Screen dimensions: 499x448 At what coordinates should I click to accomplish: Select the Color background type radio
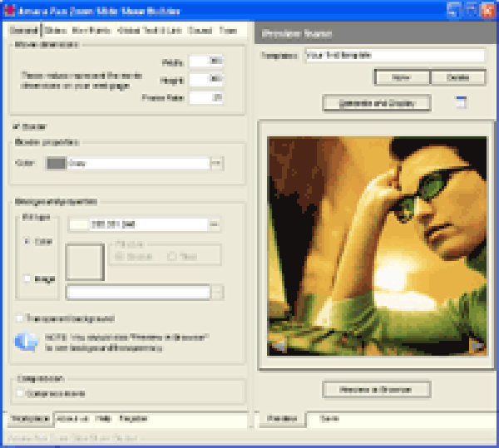click(x=27, y=241)
